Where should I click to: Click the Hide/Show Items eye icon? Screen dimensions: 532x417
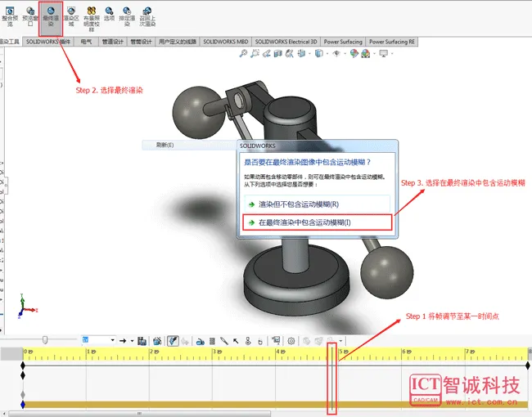tap(336, 54)
